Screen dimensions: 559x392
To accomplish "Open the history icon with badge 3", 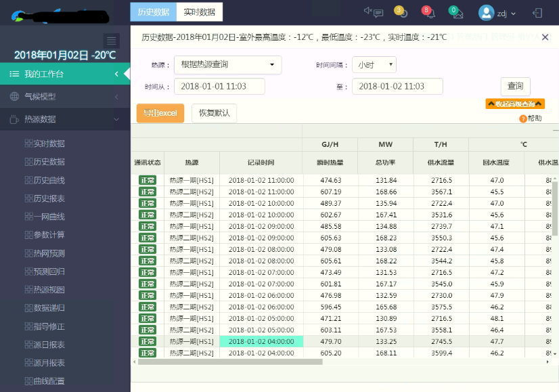I will (401, 12).
